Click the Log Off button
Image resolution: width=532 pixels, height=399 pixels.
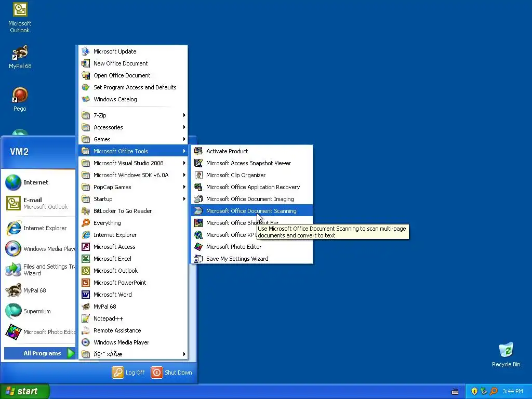(128, 373)
